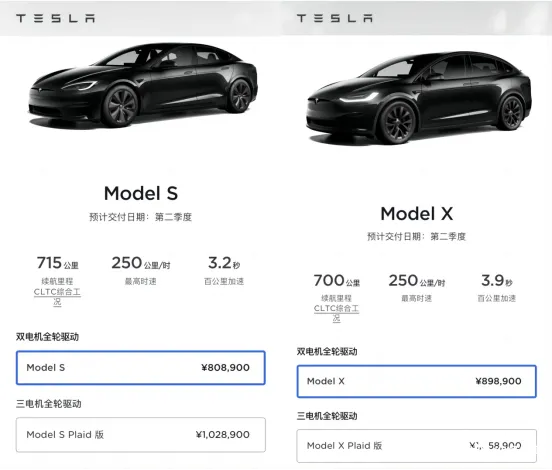Click the ¥808,900 price text

point(225,368)
